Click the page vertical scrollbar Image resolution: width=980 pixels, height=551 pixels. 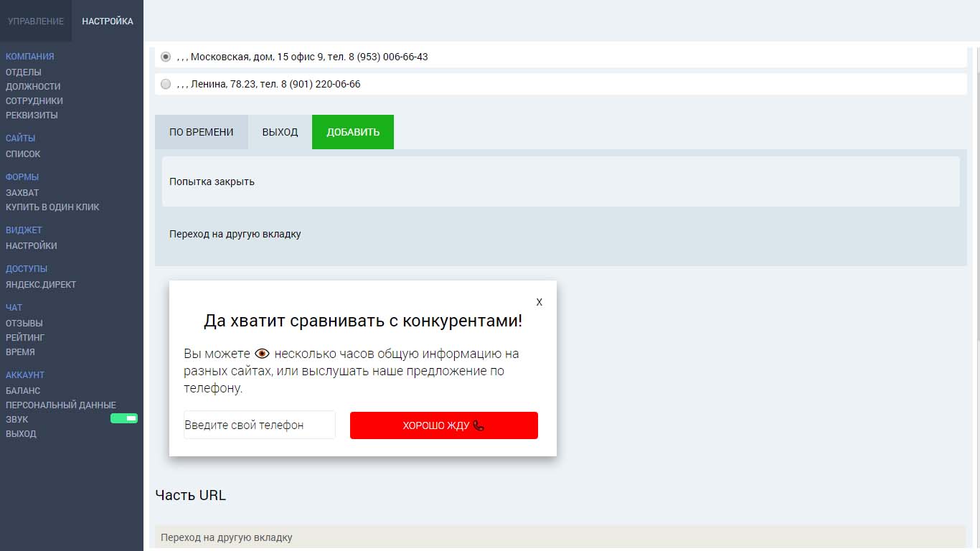click(x=974, y=215)
